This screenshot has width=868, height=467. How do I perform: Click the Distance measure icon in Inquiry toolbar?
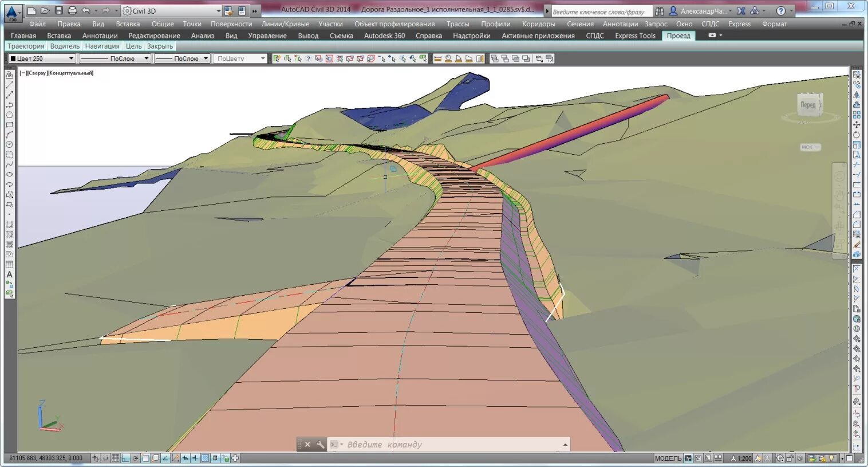438,58
